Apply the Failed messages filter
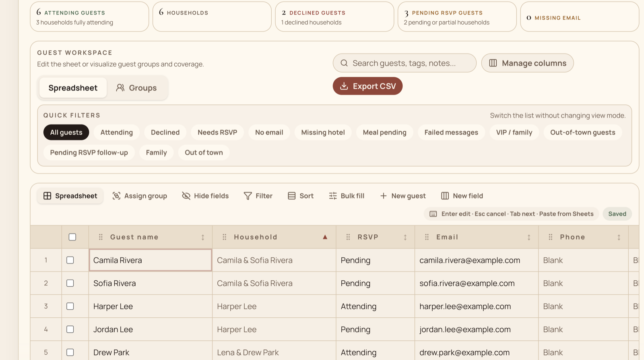 [451, 132]
